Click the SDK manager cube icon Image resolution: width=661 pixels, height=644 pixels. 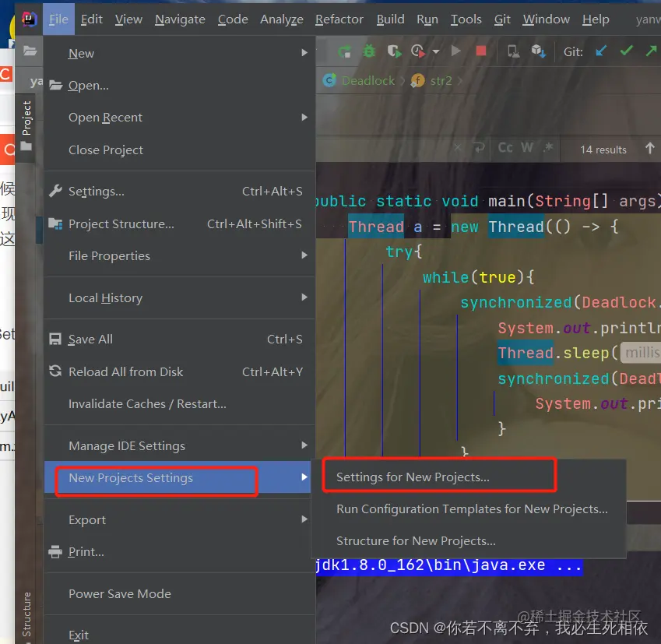coord(538,51)
